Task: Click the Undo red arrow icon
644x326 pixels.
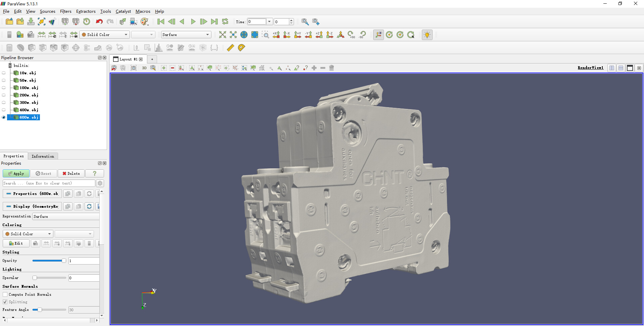Action: tap(99, 22)
